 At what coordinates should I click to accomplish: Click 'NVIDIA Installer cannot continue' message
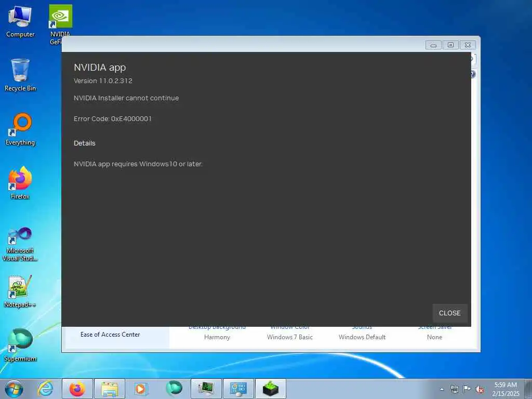tap(126, 98)
